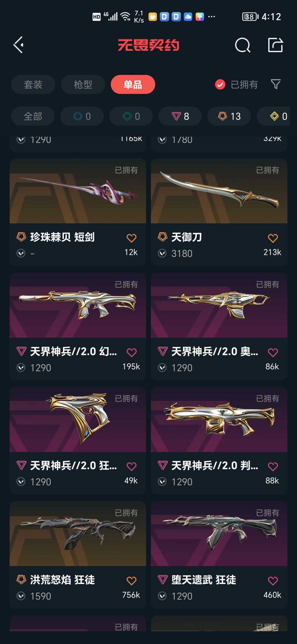Select the 单品 tab button
297x644 pixels.
[x=133, y=84]
